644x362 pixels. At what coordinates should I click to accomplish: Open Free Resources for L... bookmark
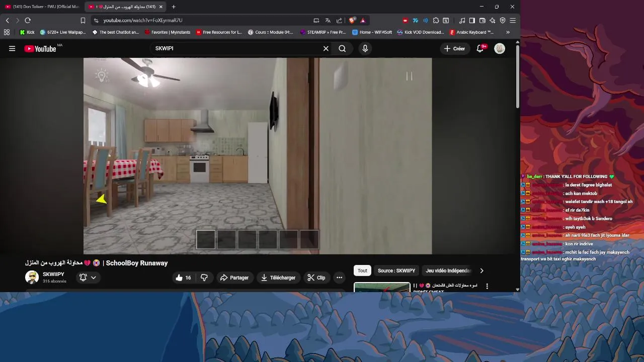219,32
